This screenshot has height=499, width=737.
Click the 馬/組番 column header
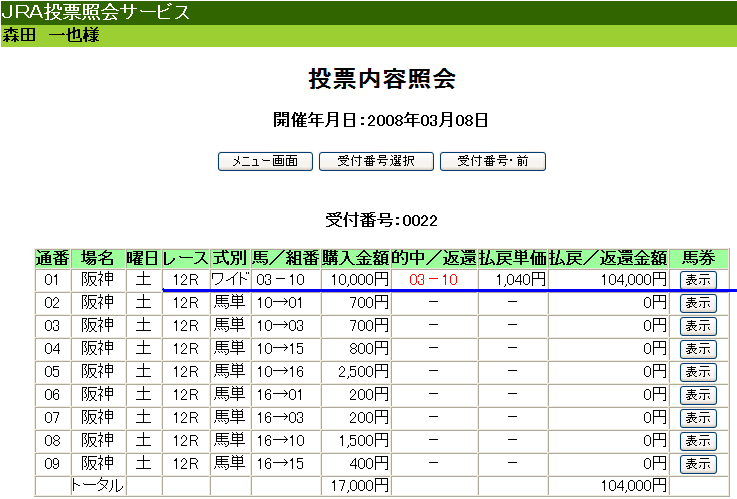[286, 258]
